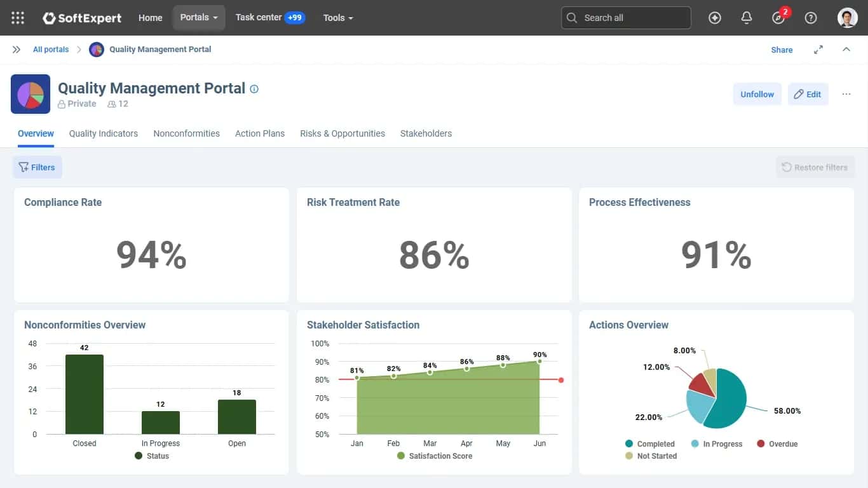Toggle the Not Started legend entry
Screen dimensions: 868x488
pyautogui.click(x=651, y=456)
